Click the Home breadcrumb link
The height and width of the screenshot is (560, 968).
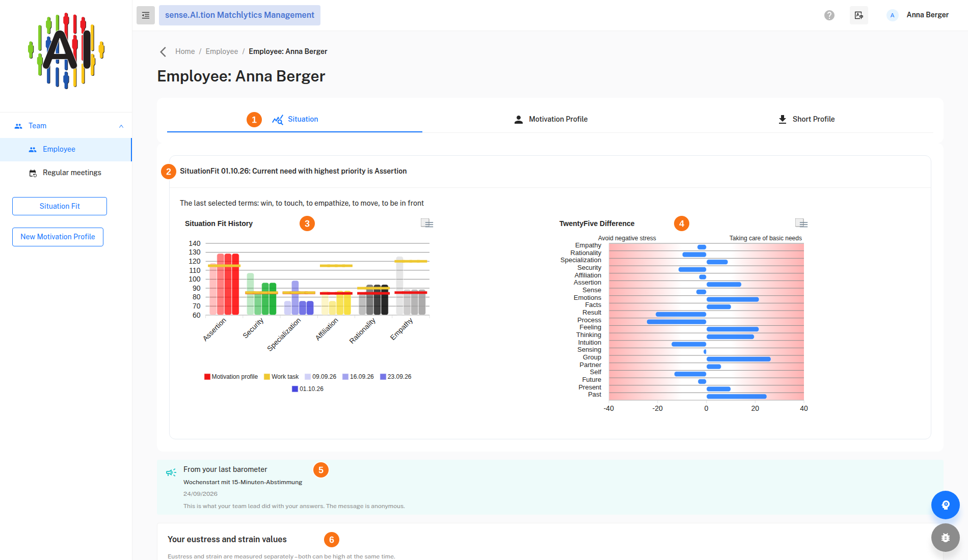click(185, 51)
